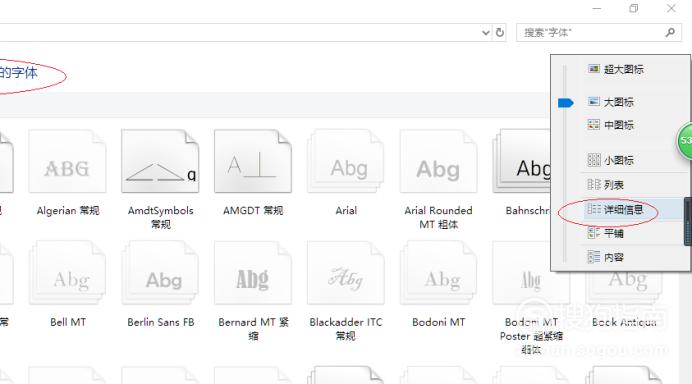
Task: Choose 大图标 view option
Action: (x=611, y=102)
